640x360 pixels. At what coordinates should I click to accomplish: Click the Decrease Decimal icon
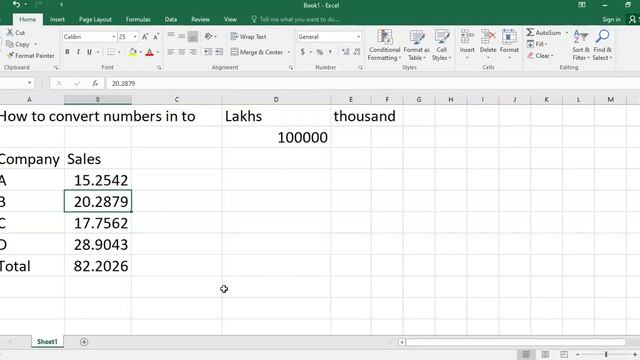click(x=357, y=52)
